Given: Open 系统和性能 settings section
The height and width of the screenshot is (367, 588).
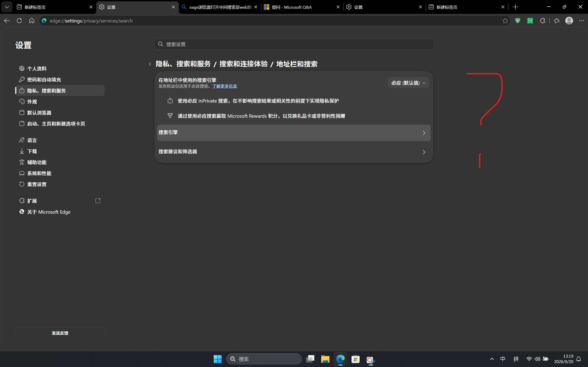Looking at the screenshot, I should pos(60,173).
